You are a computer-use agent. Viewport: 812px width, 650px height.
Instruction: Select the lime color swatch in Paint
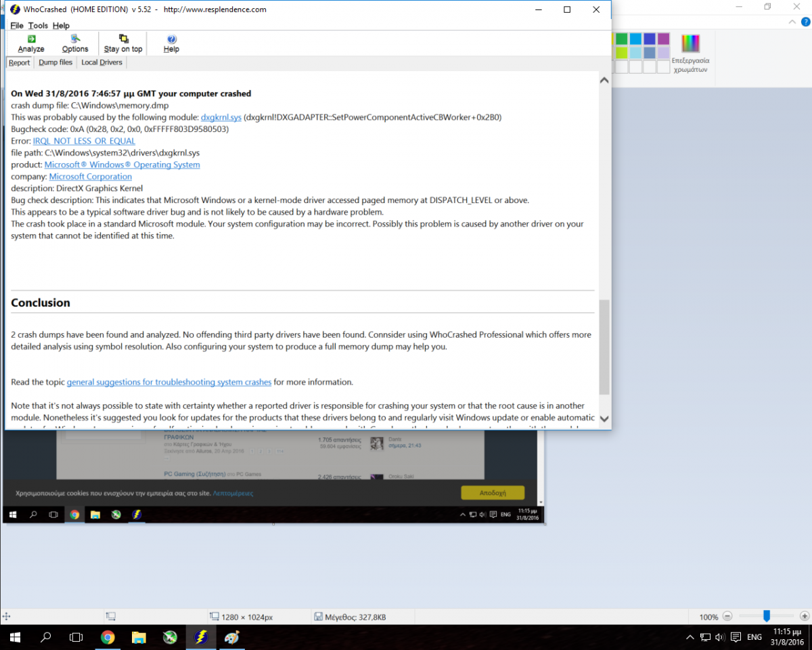pyautogui.click(x=621, y=53)
